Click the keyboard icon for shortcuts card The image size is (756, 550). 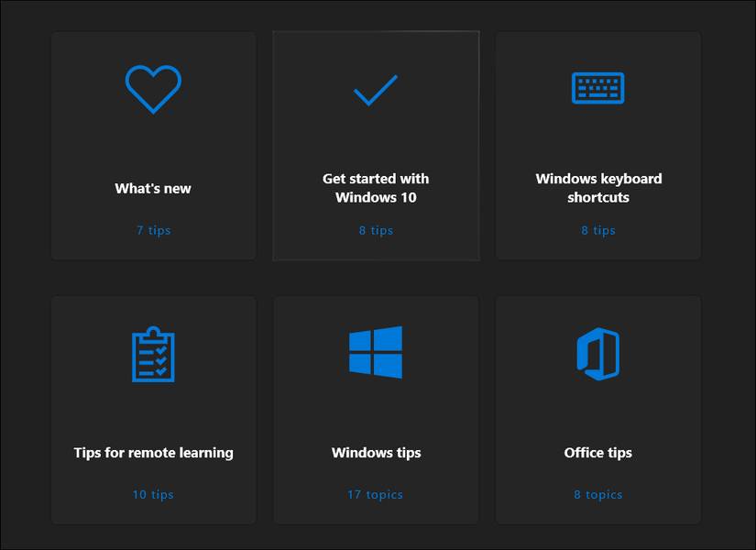(597, 88)
